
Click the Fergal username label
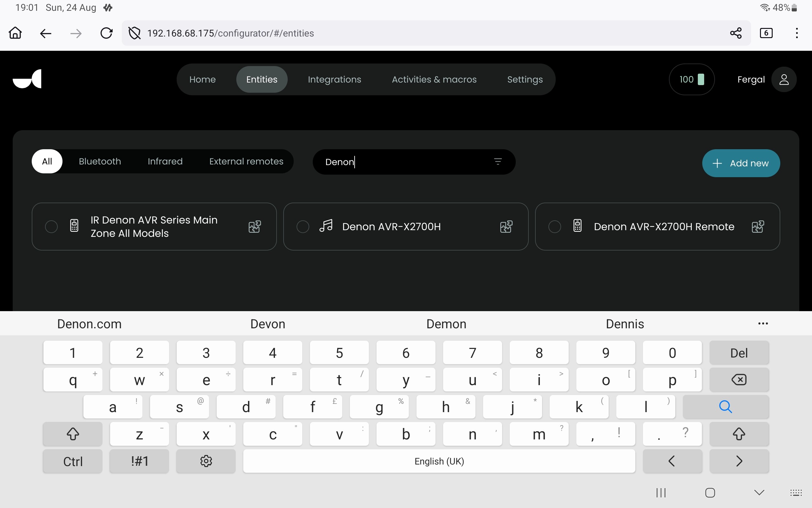751,79
